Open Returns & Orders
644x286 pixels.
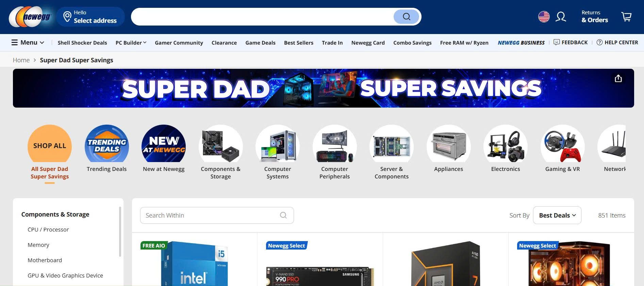(595, 17)
